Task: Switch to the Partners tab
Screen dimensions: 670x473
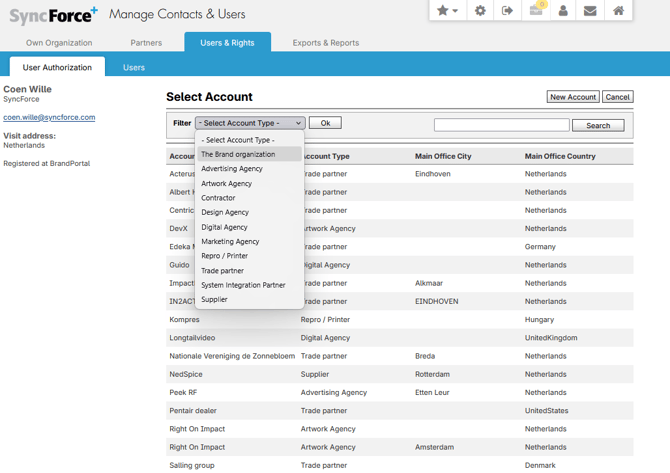Action: (146, 43)
